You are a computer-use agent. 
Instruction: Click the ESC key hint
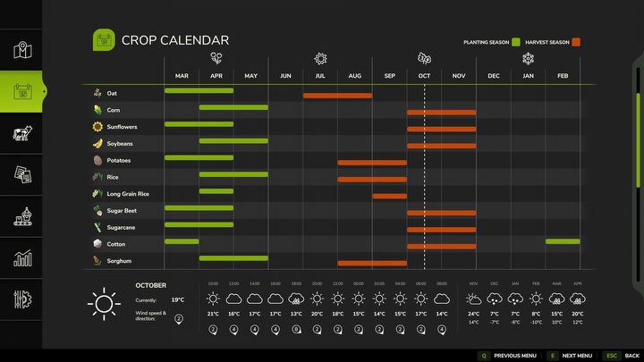[x=612, y=356]
